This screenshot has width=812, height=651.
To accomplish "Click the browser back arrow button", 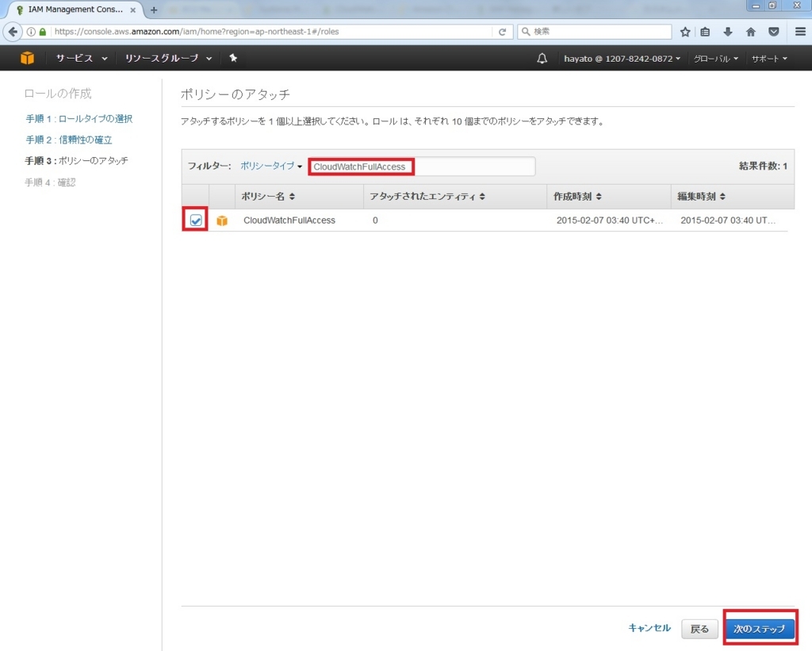I will coord(13,32).
